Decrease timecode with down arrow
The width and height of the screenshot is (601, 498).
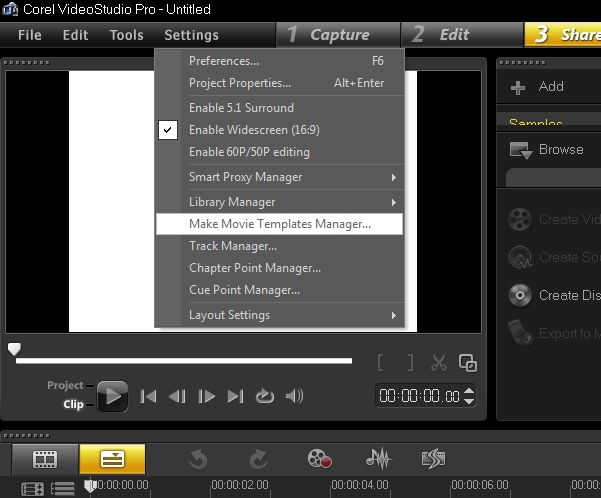pos(469,401)
